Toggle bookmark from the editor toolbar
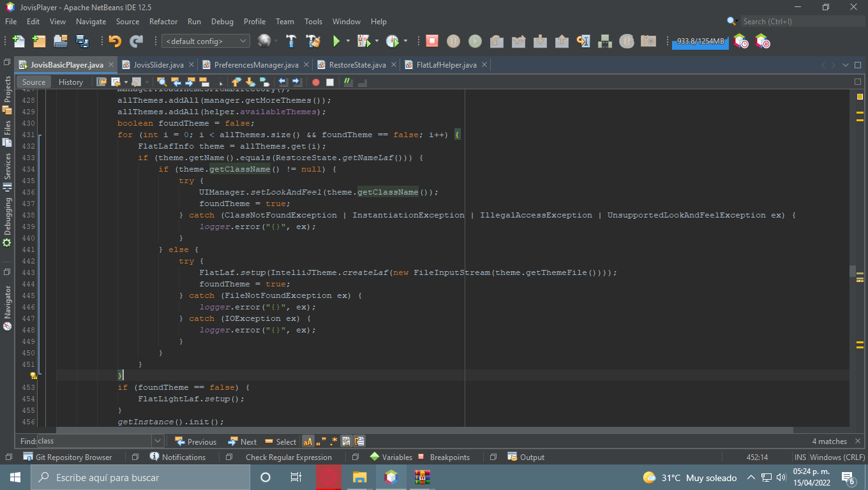The width and height of the screenshot is (868, 490). pos(265,82)
